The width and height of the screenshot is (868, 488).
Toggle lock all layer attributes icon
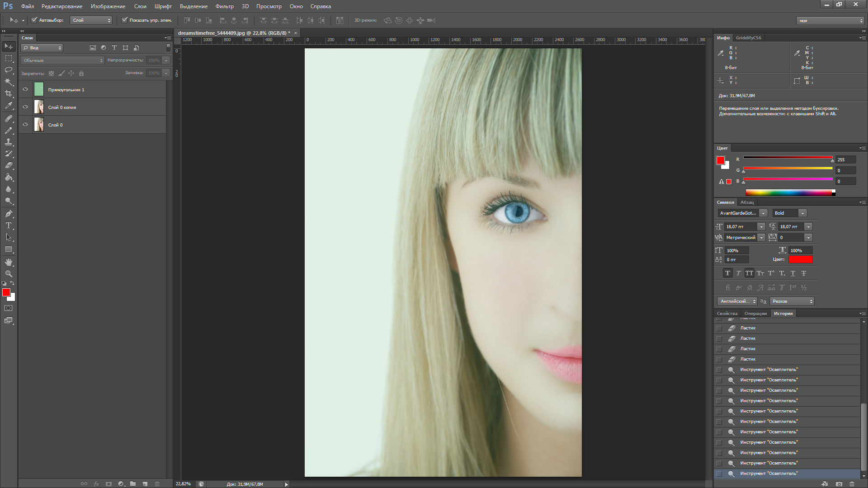(x=81, y=73)
